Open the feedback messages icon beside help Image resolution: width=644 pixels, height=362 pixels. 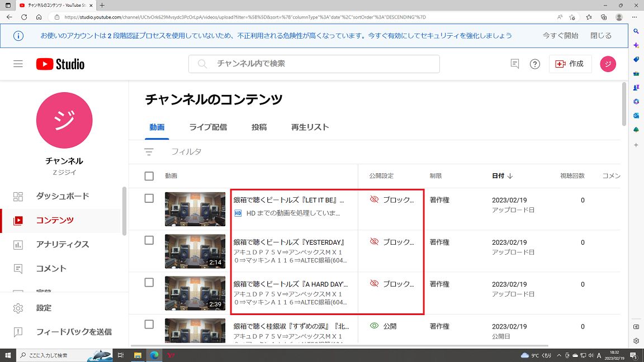515,64
